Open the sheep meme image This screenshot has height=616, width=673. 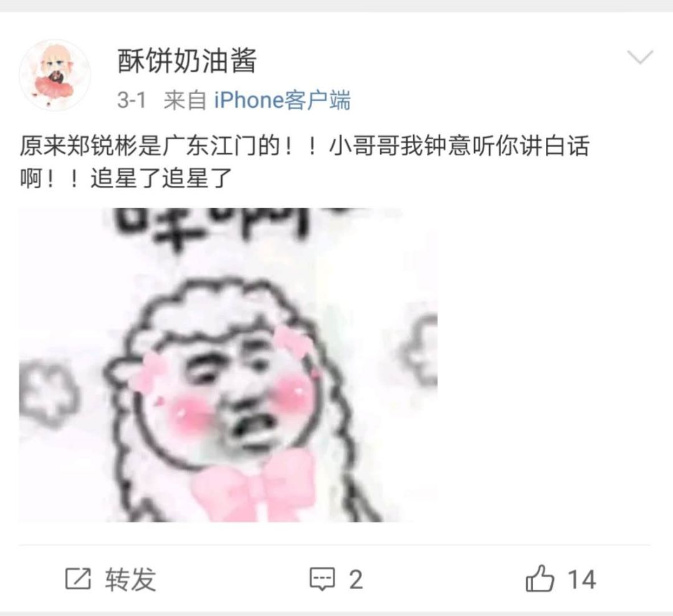click(228, 365)
